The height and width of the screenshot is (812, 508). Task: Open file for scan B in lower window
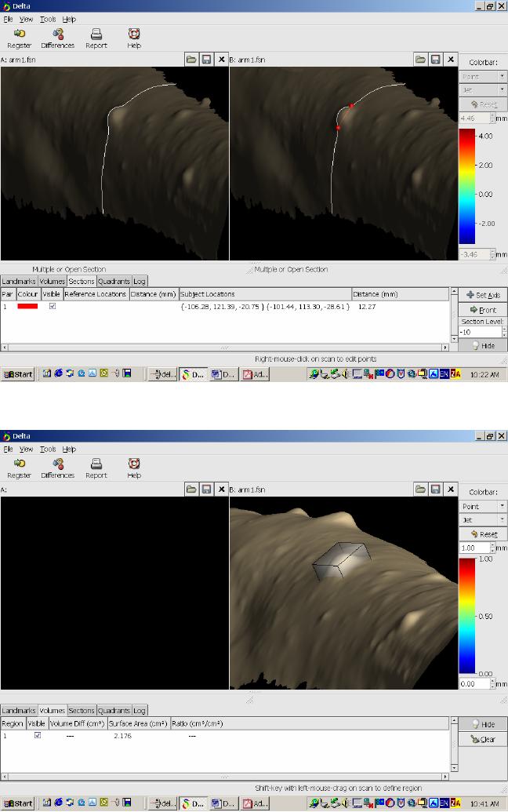point(420,490)
